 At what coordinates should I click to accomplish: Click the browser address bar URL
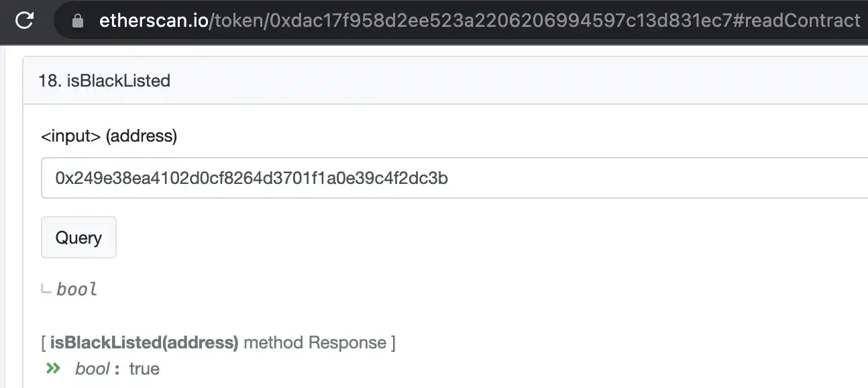(x=480, y=21)
